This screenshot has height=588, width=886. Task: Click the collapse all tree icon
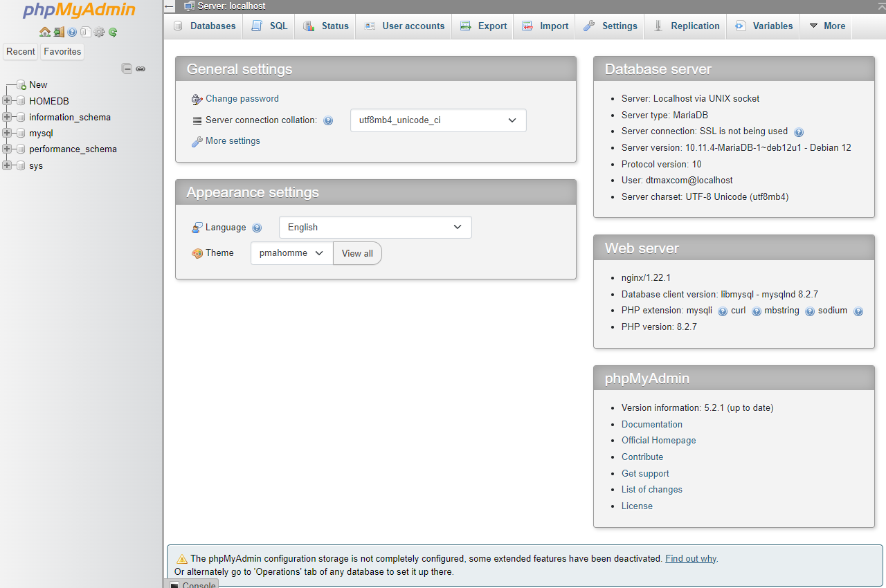127,68
